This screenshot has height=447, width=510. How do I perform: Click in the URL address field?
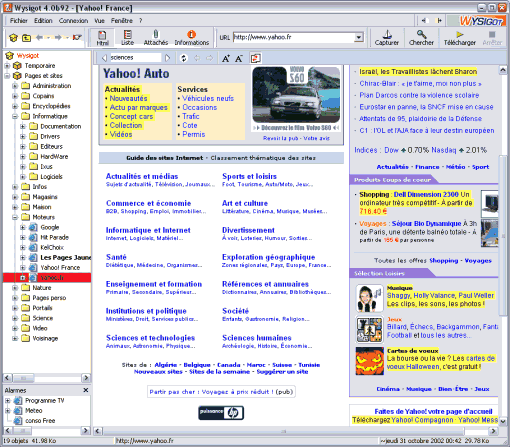tap(294, 37)
